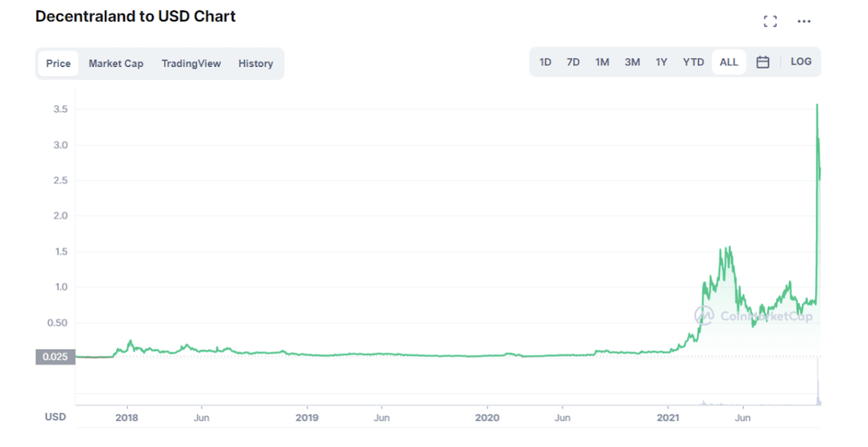Select the YTD time range
The image size is (868, 447).
pos(693,62)
